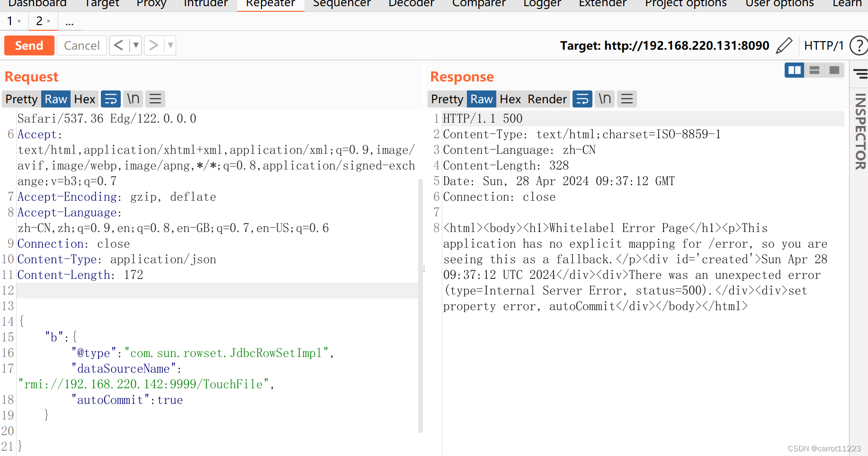The height and width of the screenshot is (456, 868).
Task: Toggle Request non-printable characters (\n) button
Action: point(133,99)
